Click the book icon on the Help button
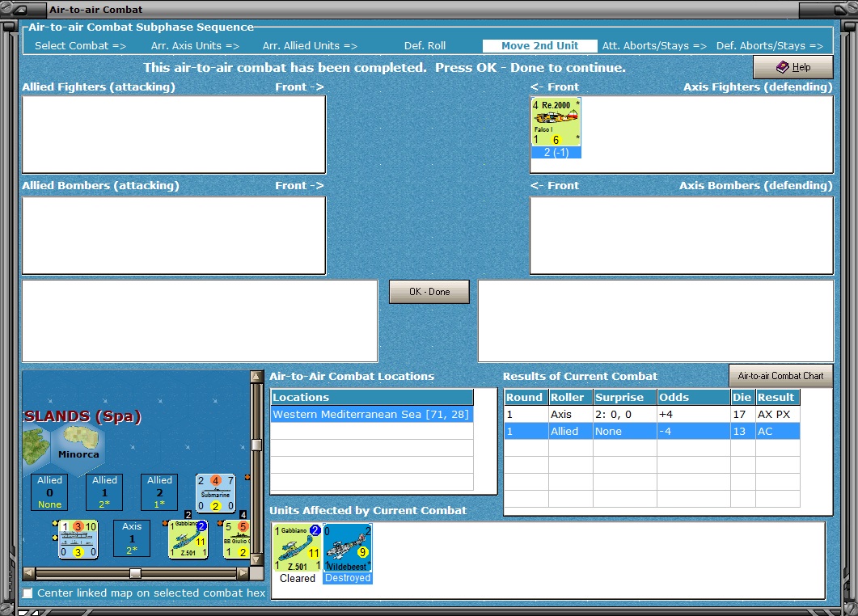 tap(783, 67)
